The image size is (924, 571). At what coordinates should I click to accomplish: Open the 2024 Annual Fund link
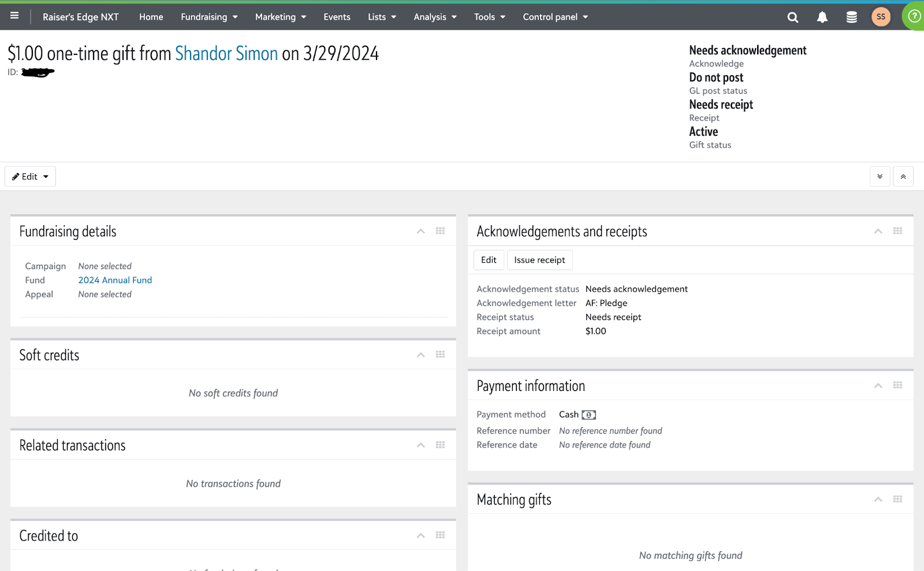point(115,280)
